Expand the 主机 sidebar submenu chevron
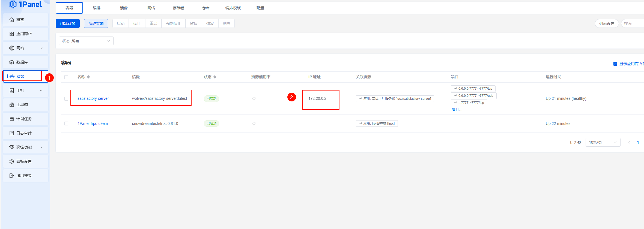 pos(41,91)
